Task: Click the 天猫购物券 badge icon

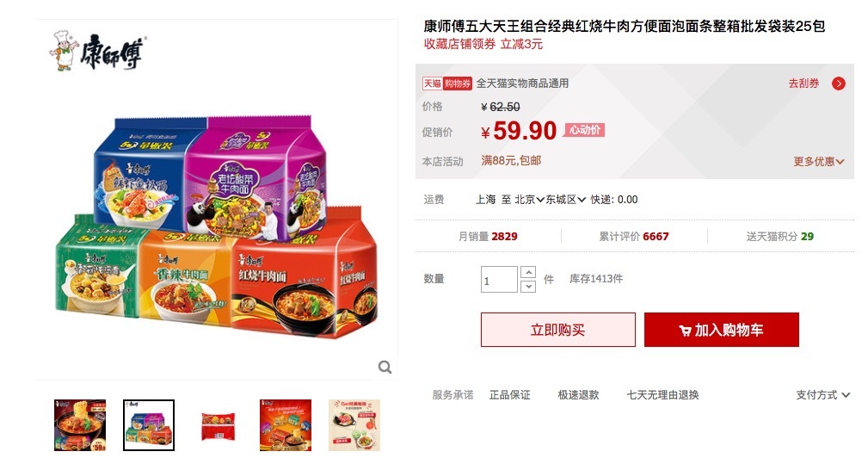Action: [x=447, y=84]
